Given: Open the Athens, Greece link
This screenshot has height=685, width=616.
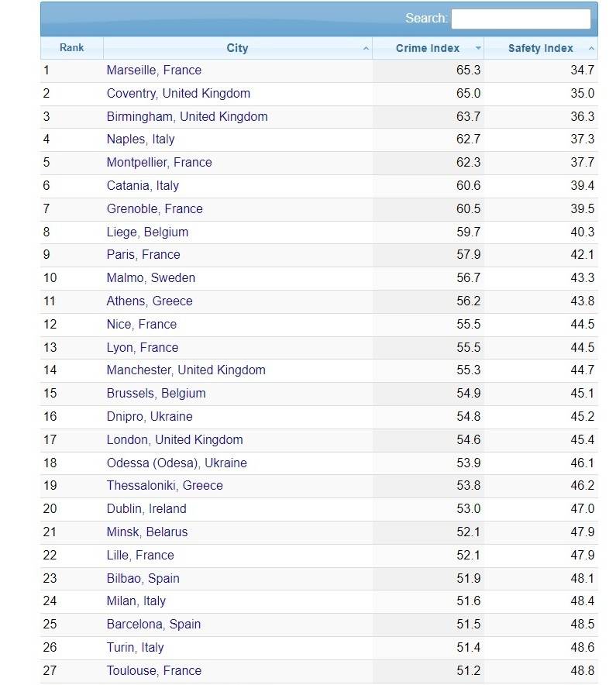Looking at the screenshot, I should pos(150,301).
